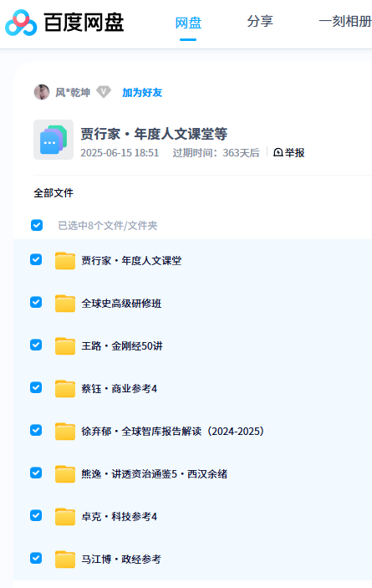Image resolution: width=372 pixels, height=588 pixels.
Task: Uncheck 蔡钰·商业参考4 checkbox
Action: pyautogui.click(x=36, y=387)
